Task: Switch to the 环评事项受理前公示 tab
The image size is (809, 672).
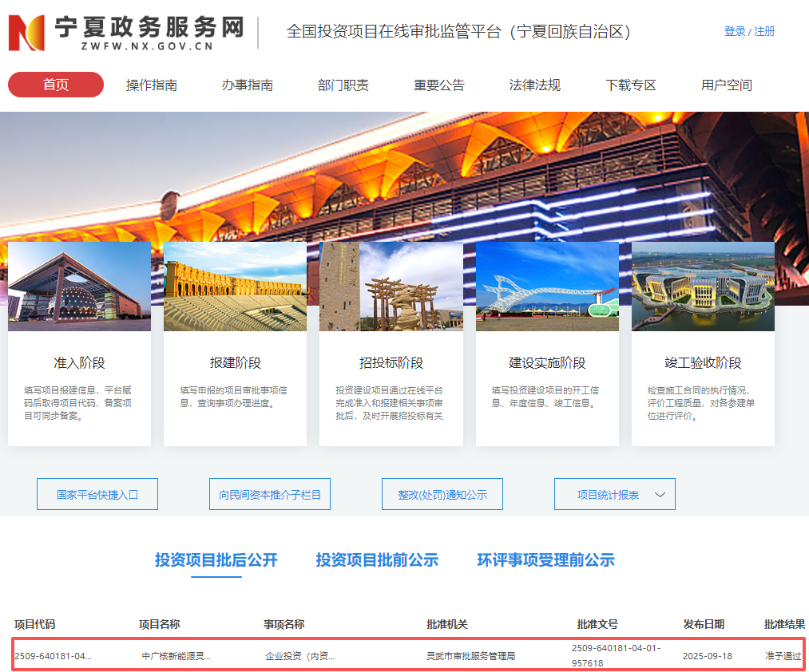Action: [x=545, y=560]
